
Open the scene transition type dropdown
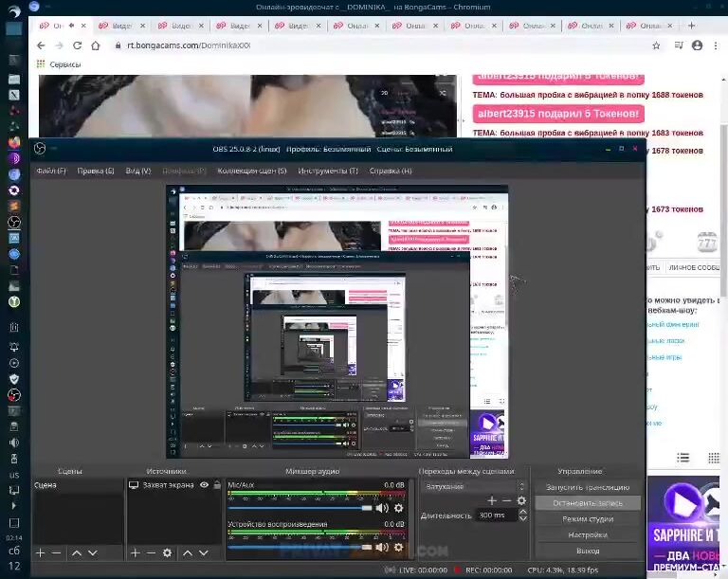[x=472, y=486]
